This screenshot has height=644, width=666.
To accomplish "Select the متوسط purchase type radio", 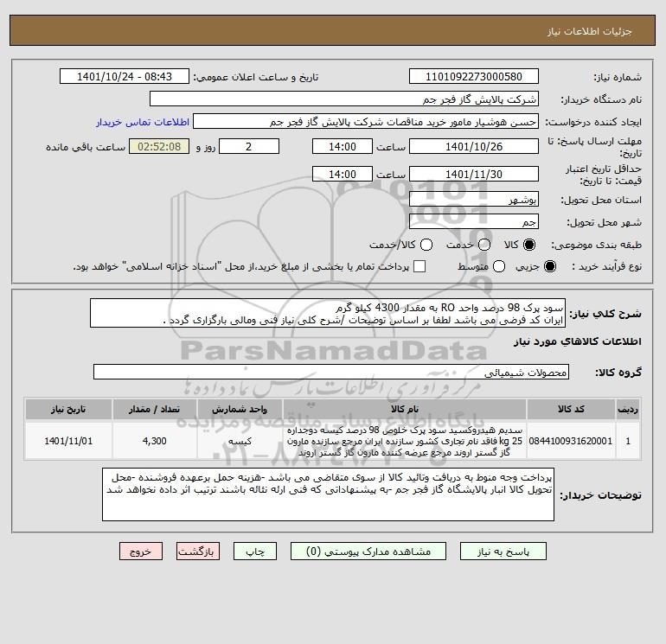I will pyautogui.click(x=499, y=266).
